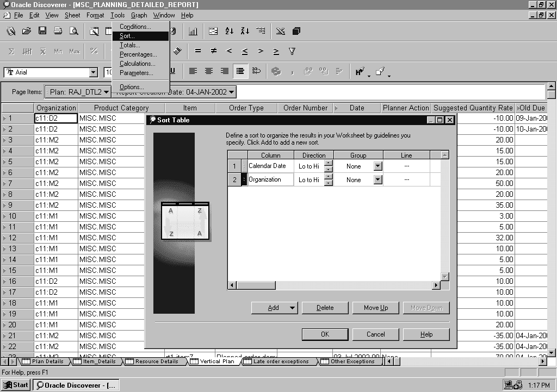Click the Group Sort toolbar icon
This screenshot has height=392, width=557.
point(261,31)
